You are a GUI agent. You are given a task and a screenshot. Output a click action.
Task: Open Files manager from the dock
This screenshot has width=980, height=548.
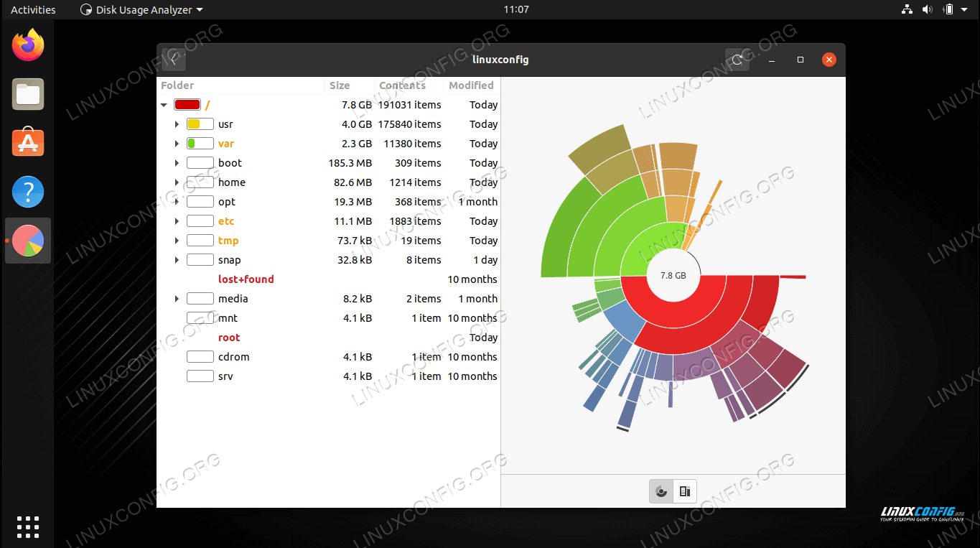28,94
